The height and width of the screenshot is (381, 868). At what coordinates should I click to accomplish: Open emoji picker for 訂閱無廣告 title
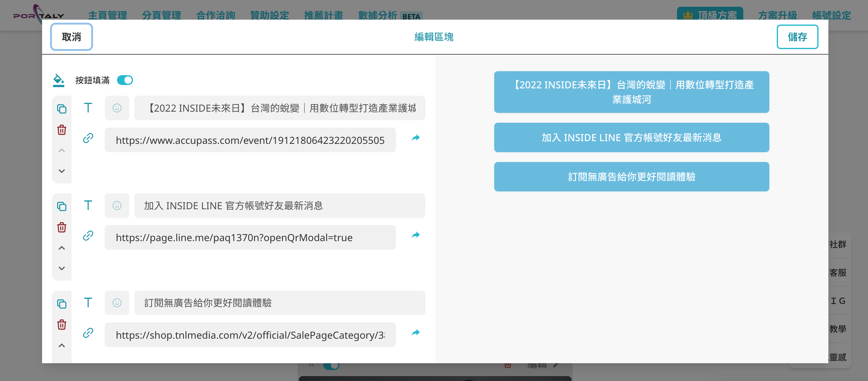pos(117,302)
